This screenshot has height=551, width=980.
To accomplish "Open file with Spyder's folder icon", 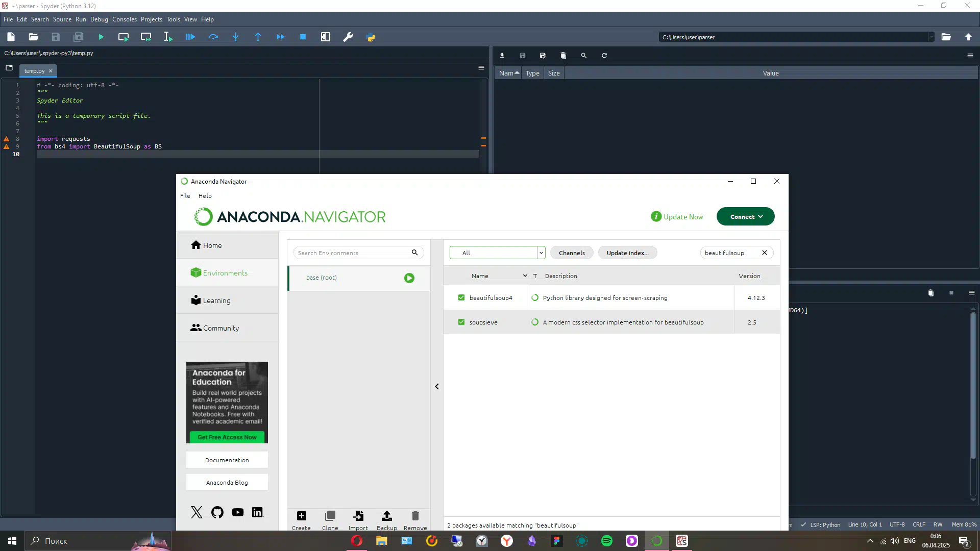I will tap(34, 37).
